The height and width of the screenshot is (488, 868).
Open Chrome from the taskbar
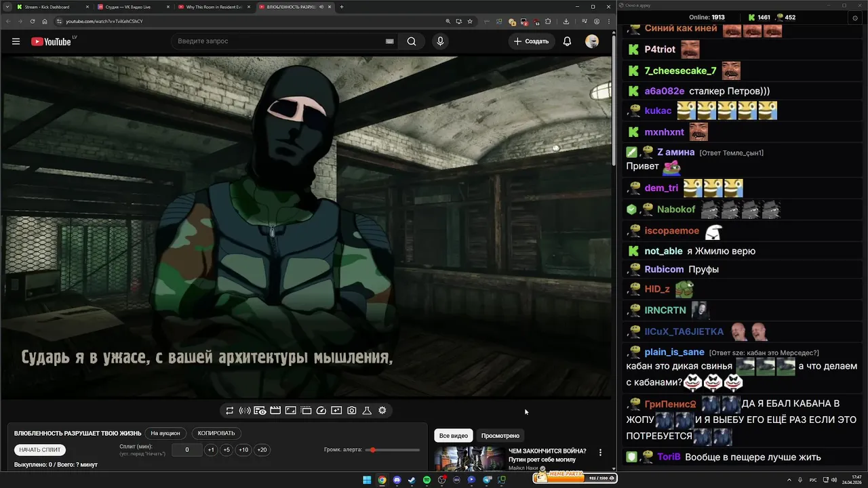pos(382,480)
